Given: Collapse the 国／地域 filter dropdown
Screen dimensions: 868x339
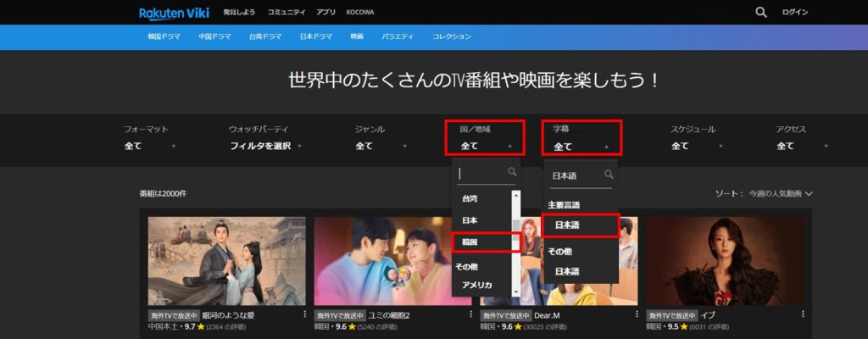Looking at the screenshot, I should (487, 147).
